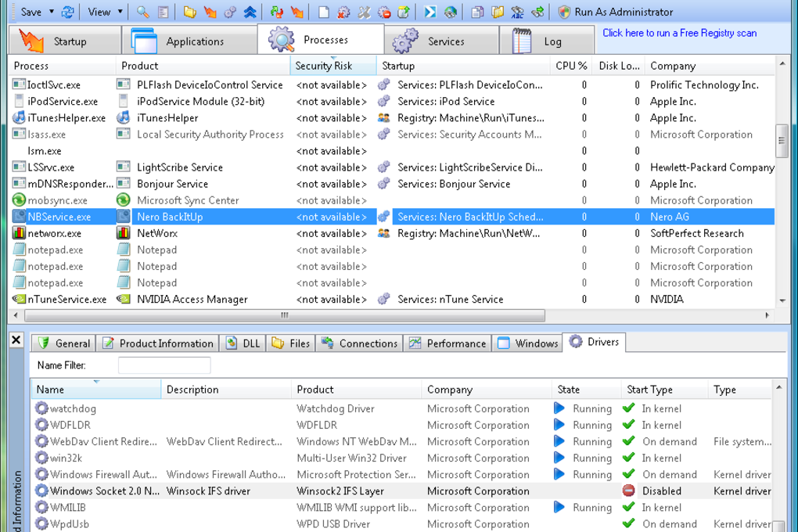Select the WDFLDR driver row
This screenshot has width=798, height=532.
(x=403, y=425)
